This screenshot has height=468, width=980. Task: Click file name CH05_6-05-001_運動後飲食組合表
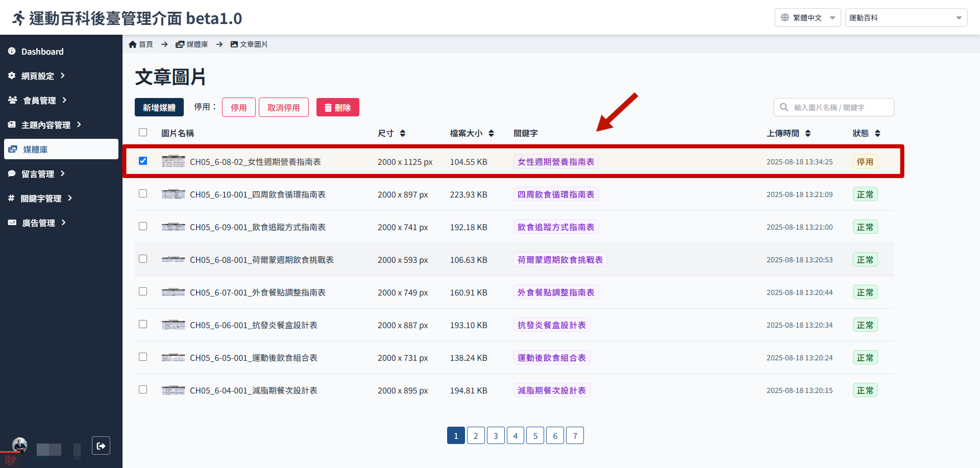(254, 358)
